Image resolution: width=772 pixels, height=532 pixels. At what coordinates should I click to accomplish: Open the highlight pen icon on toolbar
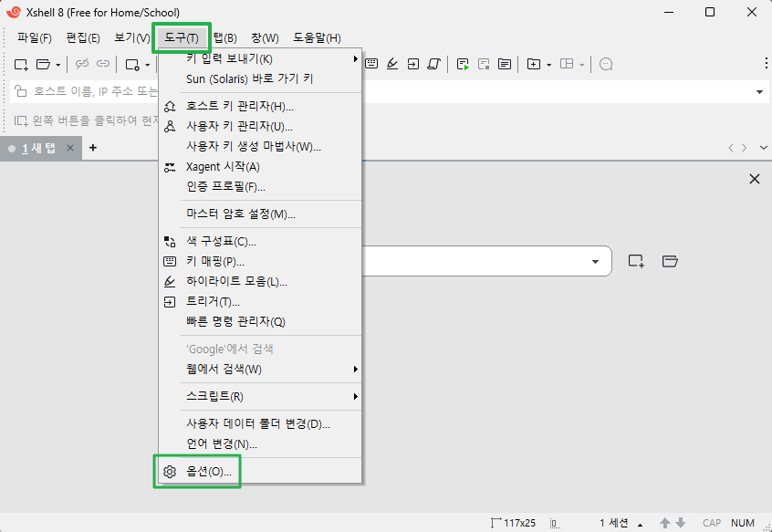coord(392,64)
